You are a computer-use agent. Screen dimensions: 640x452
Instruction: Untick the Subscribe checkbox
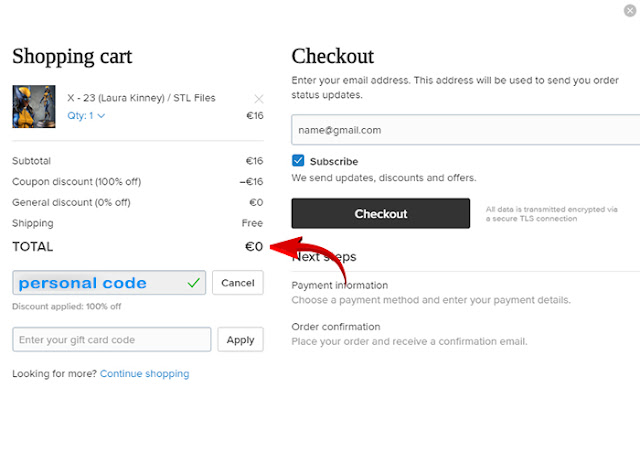(298, 161)
